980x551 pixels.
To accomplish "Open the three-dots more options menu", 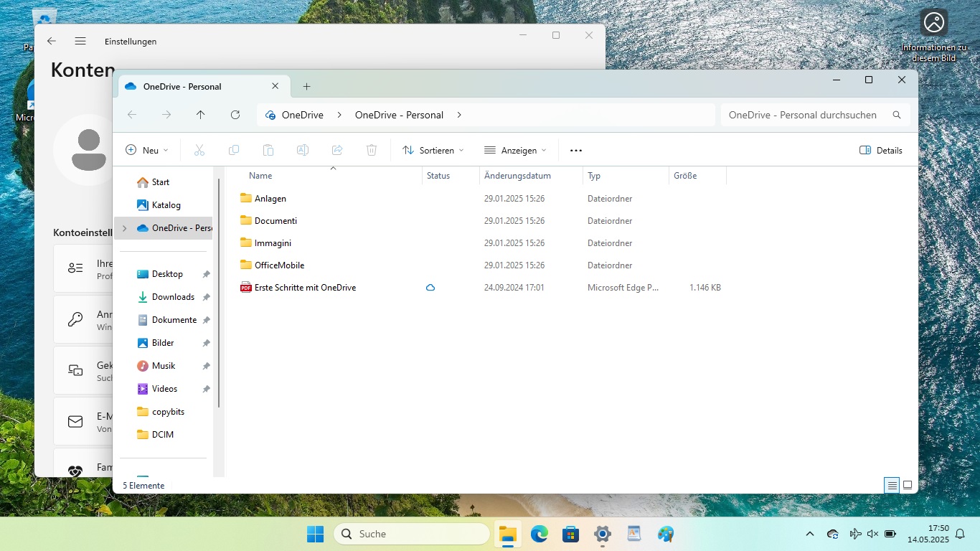I will coord(575,151).
